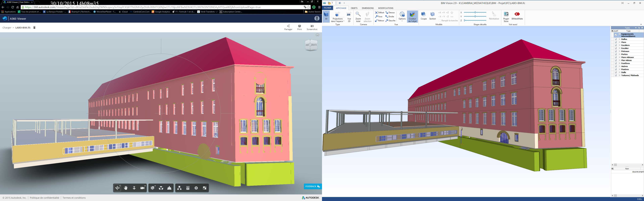Click the X axis storey slider
Viewport: 644px width, 201px height.
coord(475,12)
